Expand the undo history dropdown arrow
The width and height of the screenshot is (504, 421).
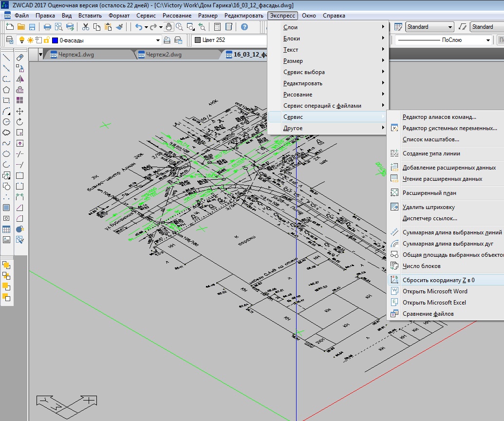tap(147, 27)
